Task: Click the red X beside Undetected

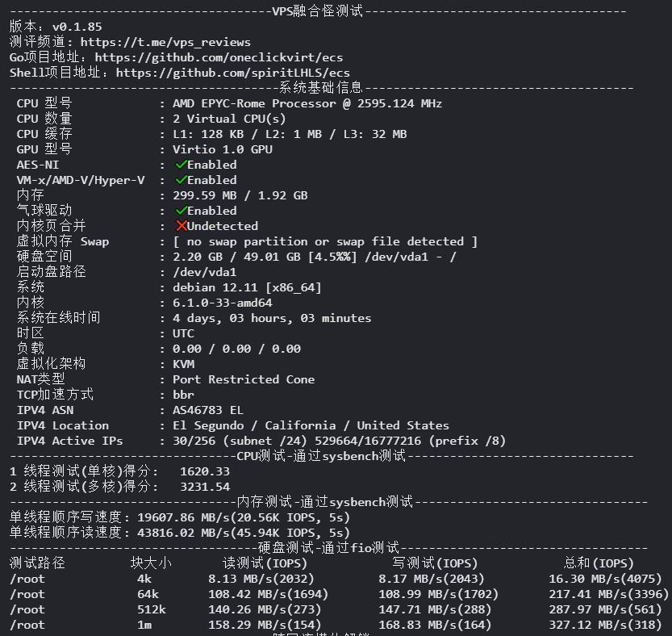Action: [182, 226]
